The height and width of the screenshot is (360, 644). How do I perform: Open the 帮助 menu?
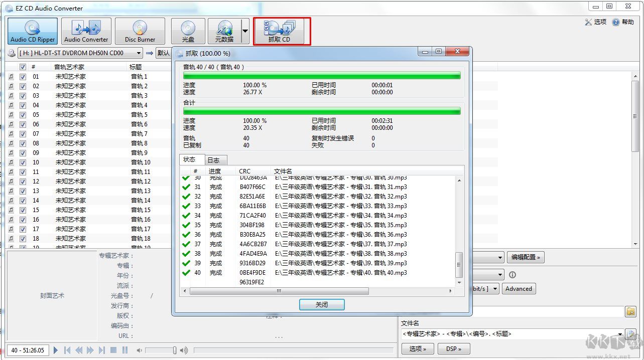623,22
